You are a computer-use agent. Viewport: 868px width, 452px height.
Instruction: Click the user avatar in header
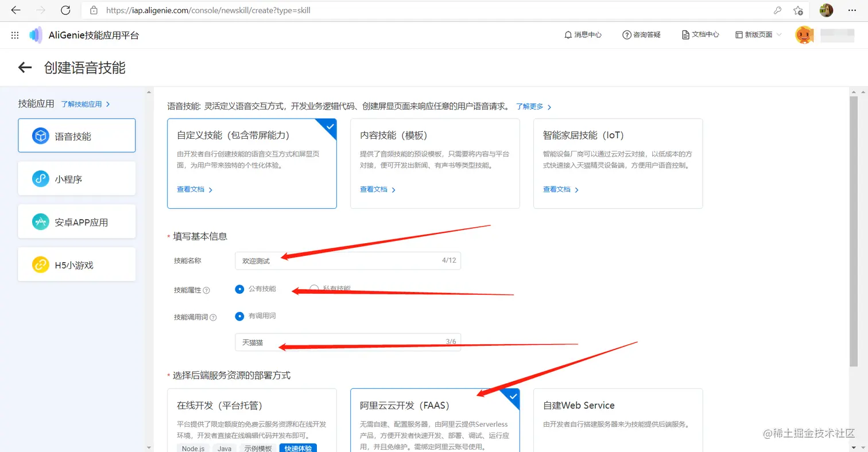tap(804, 35)
